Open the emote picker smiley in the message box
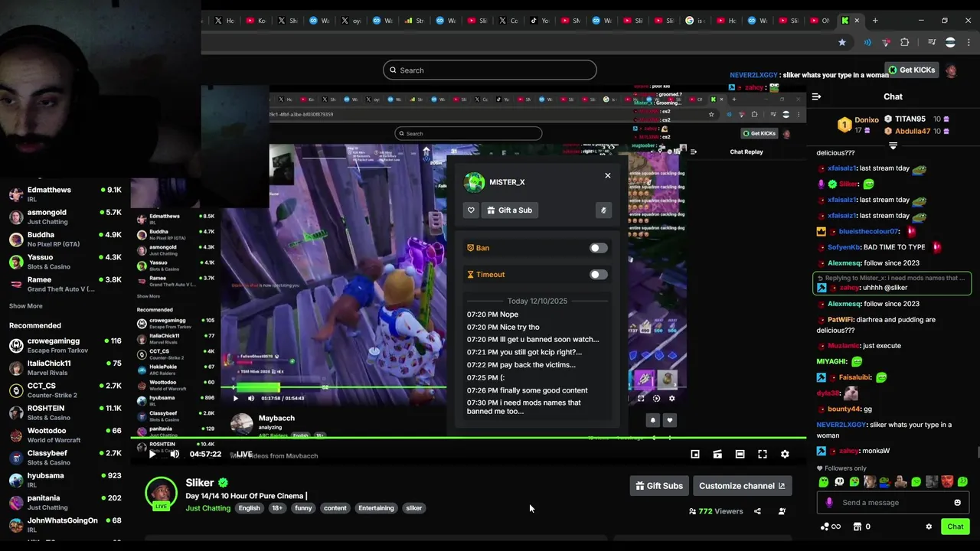 (957, 503)
